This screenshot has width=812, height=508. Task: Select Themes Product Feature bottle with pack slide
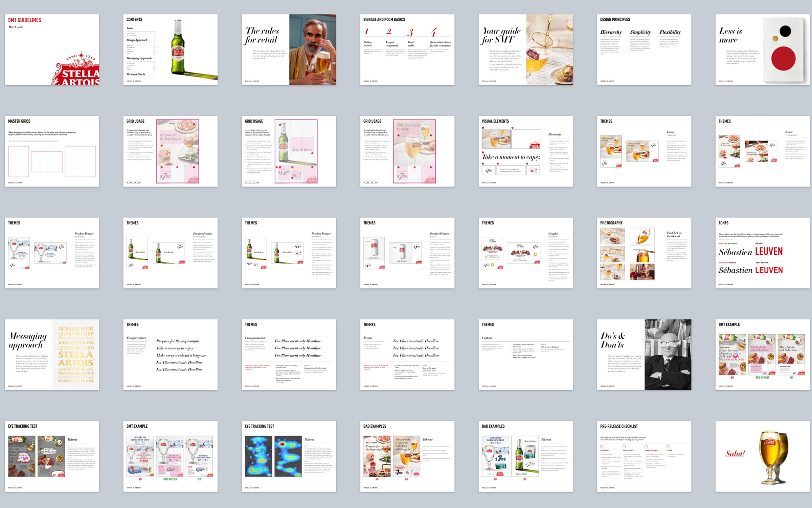289,253
